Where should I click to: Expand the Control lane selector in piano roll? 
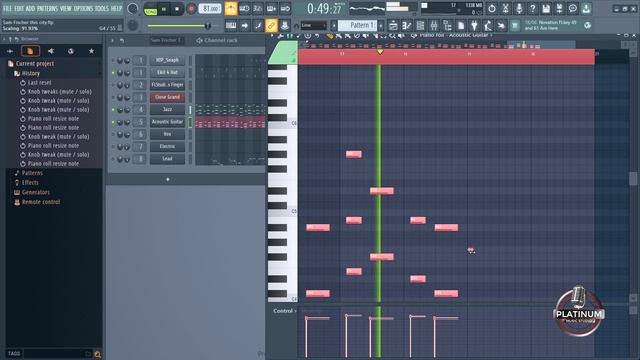[284, 311]
